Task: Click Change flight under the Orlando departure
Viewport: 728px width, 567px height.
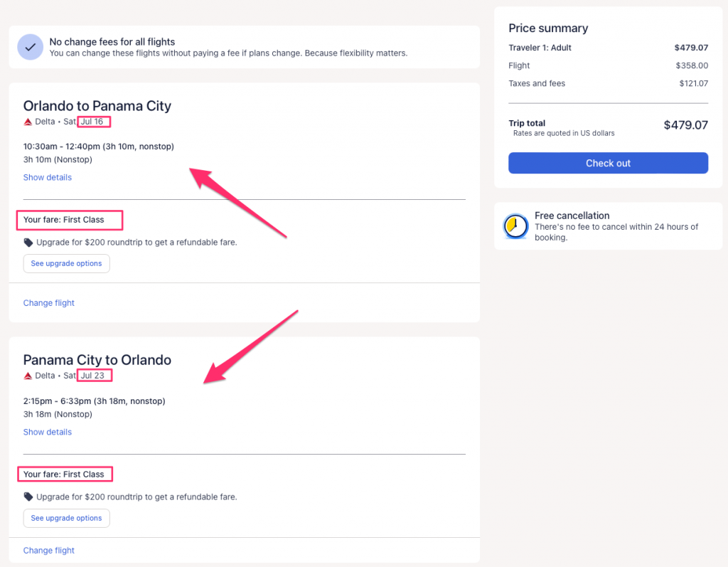Action: point(48,303)
